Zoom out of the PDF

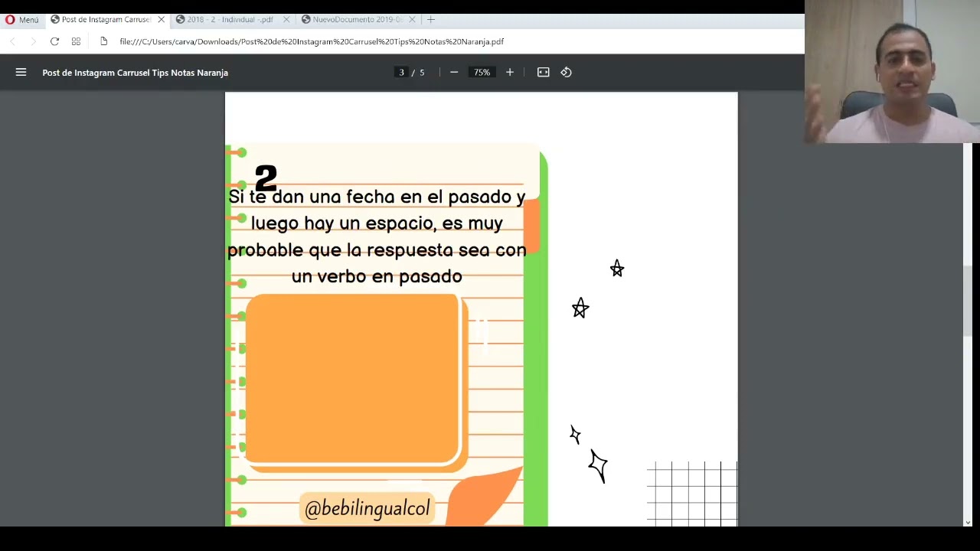[454, 72]
